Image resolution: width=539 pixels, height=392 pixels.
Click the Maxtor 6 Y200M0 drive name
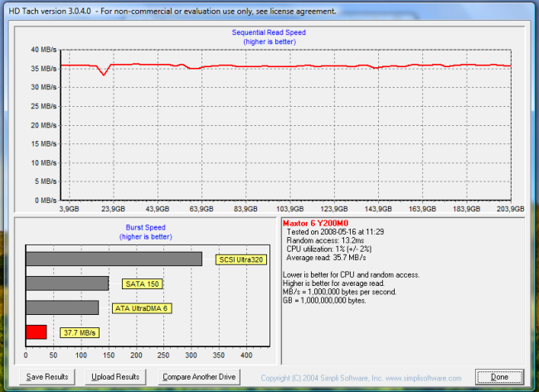coord(314,223)
